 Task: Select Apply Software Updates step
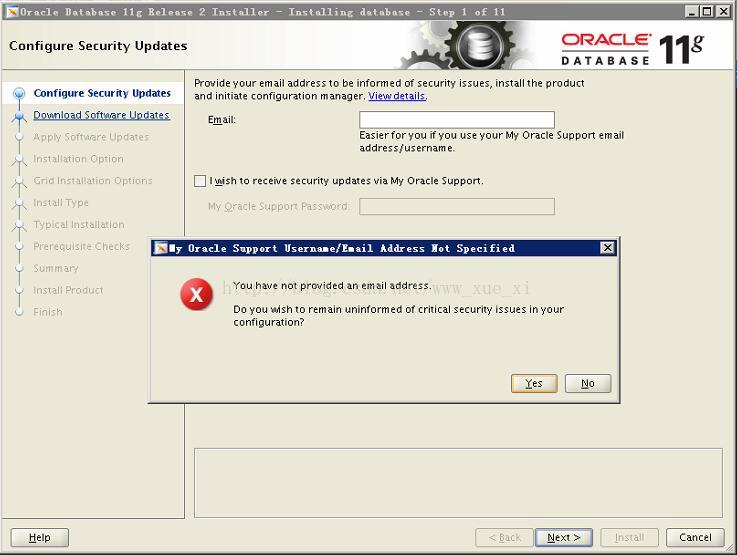(x=91, y=137)
